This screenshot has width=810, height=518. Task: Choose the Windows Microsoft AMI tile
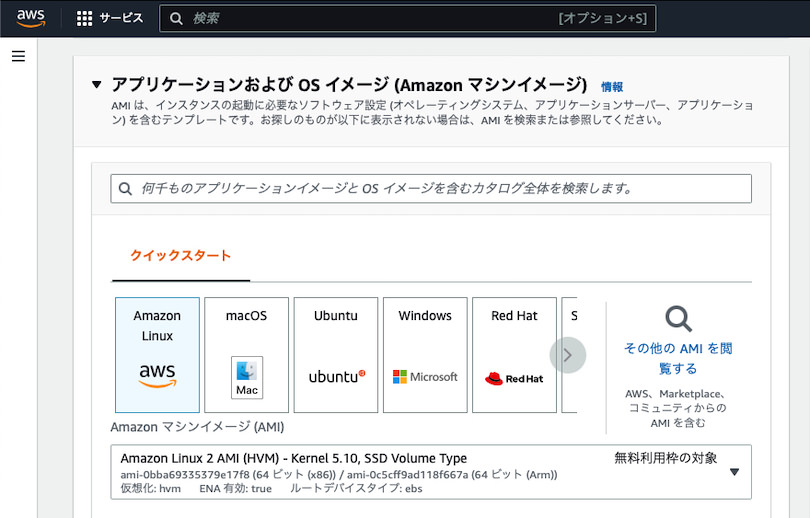click(425, 355)
